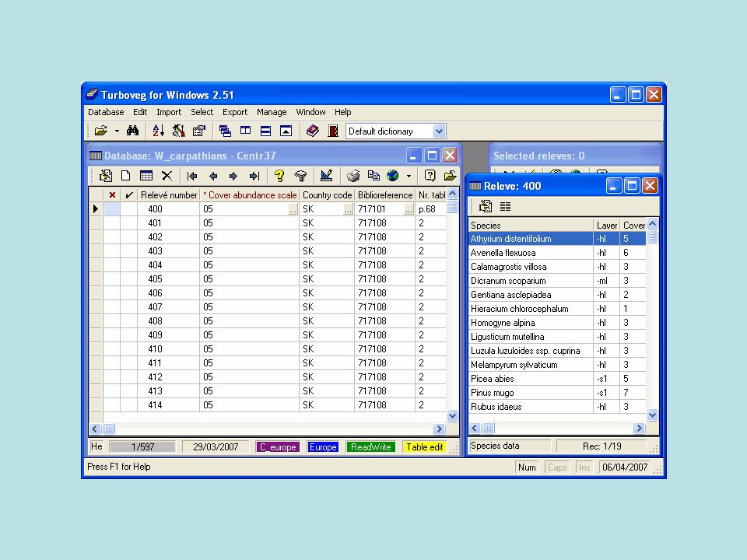Click the funnel filter icon
The image size is (747, 560).
(300, 177)
